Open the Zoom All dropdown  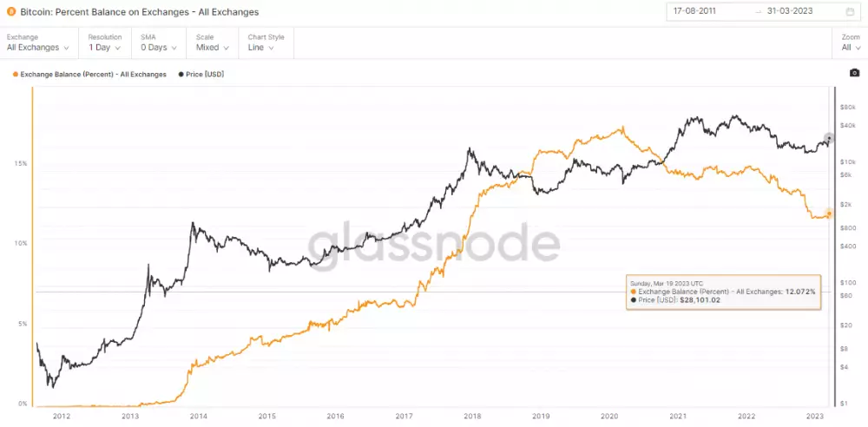(850, 48)
